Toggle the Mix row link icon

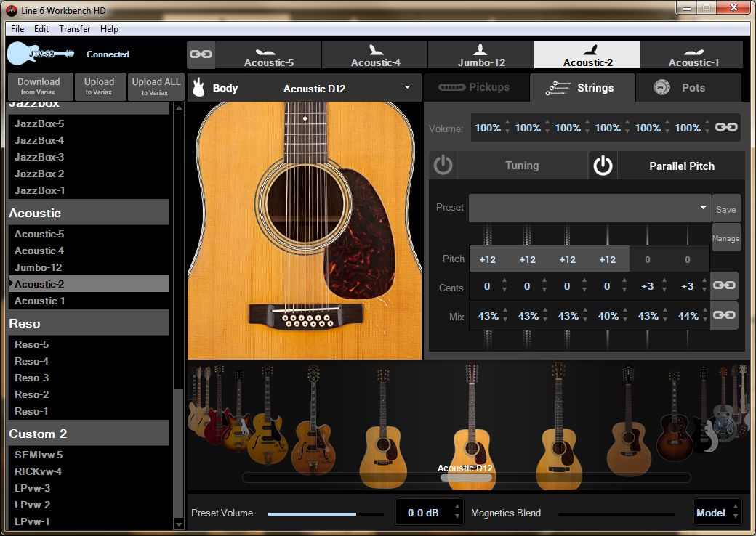click(724, 315)
